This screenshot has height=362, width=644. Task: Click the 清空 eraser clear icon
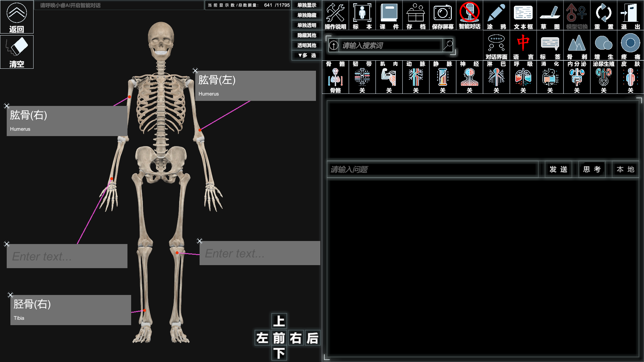point(17,52)
